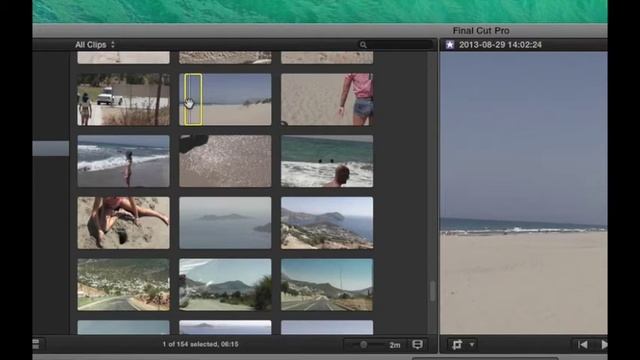The image size is (640, 360).
Task: Select the clip thumbnail with white jeep on road
Action: (x=123, y=99)
